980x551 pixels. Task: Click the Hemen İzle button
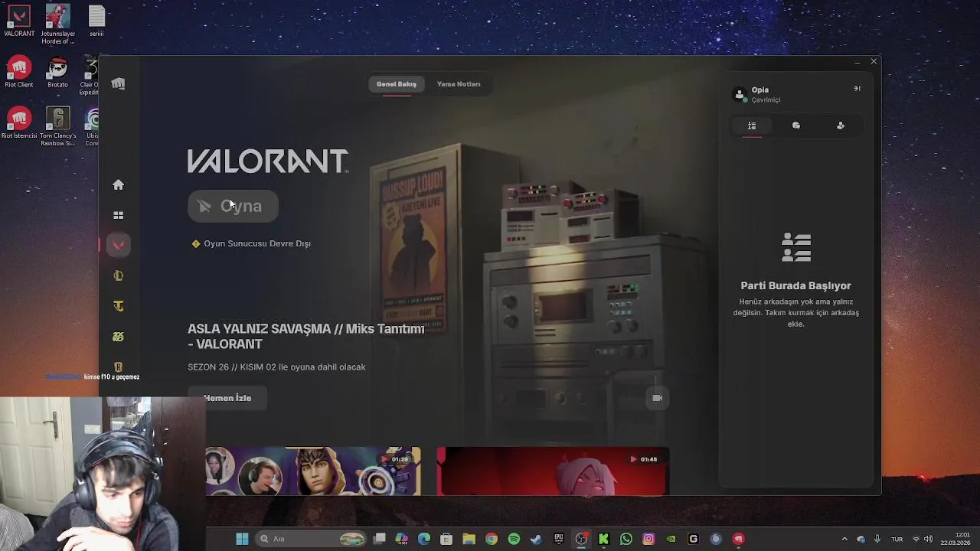pos(227,398)
